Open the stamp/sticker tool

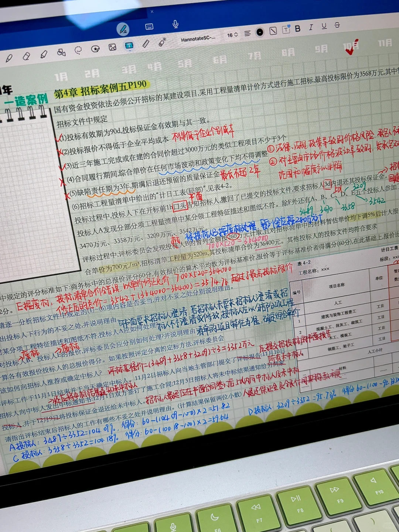[95, 48]
